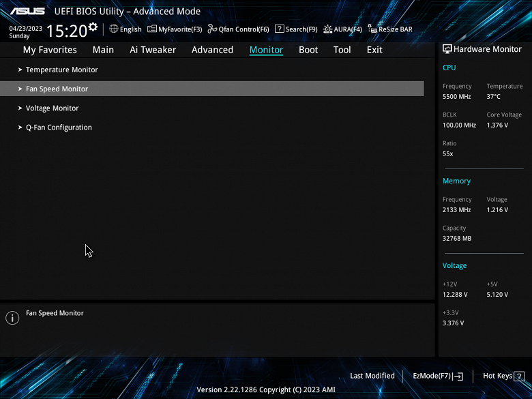Expand the Voltage Monitor arrow
Screen dimensions: 532x399
tap(20, 108)
